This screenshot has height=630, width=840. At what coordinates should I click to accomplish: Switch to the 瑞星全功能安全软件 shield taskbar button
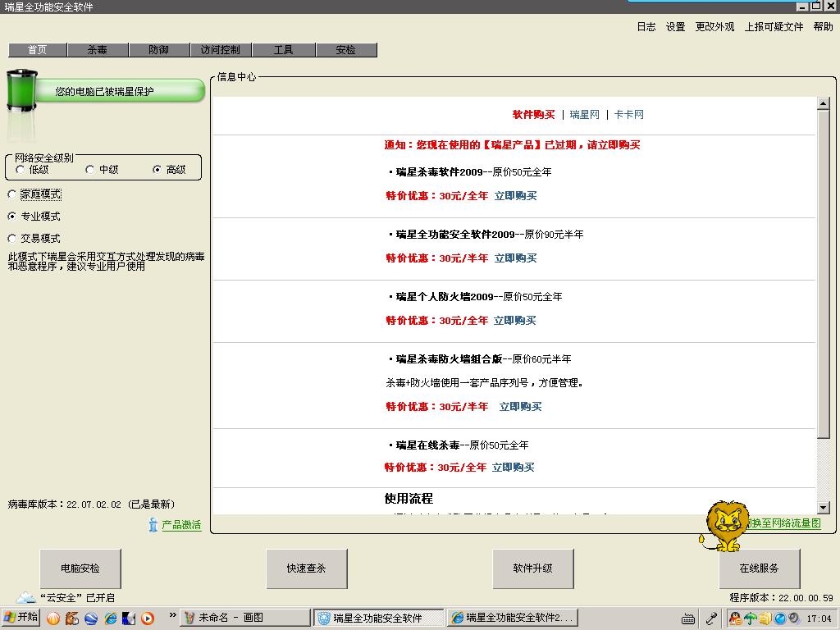(x=379, y=618)
